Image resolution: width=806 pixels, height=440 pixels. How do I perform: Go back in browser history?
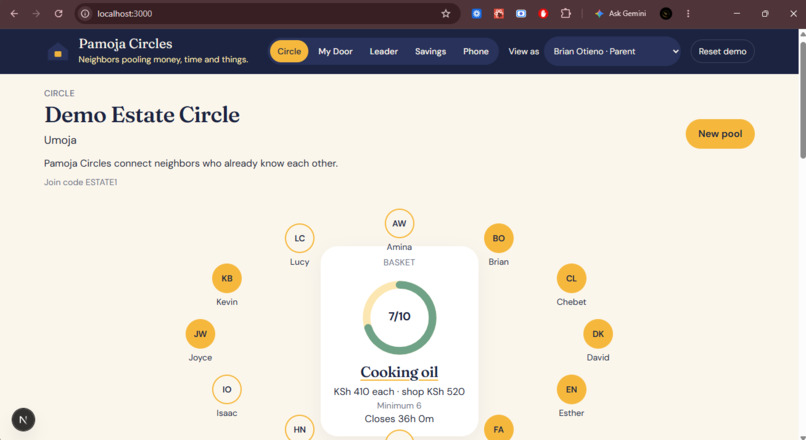point(14,14)
